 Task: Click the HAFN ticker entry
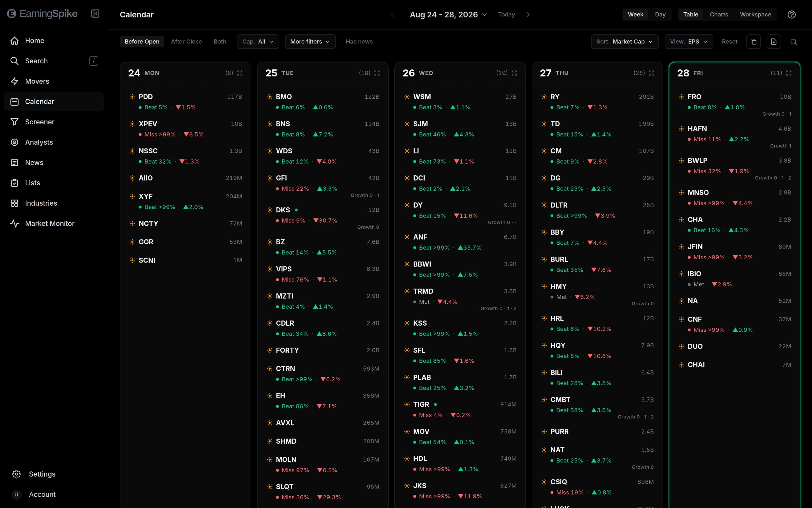pos(697,129)
